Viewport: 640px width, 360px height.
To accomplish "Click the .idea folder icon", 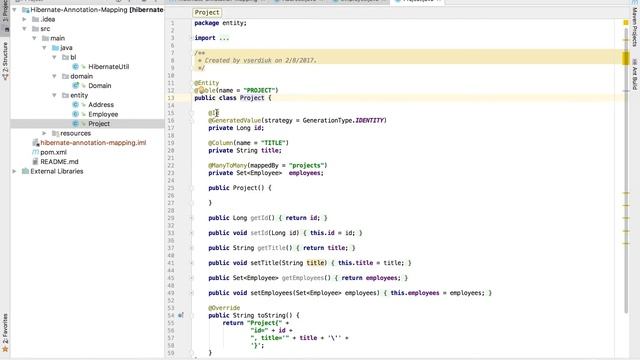I will pos(36,19).
